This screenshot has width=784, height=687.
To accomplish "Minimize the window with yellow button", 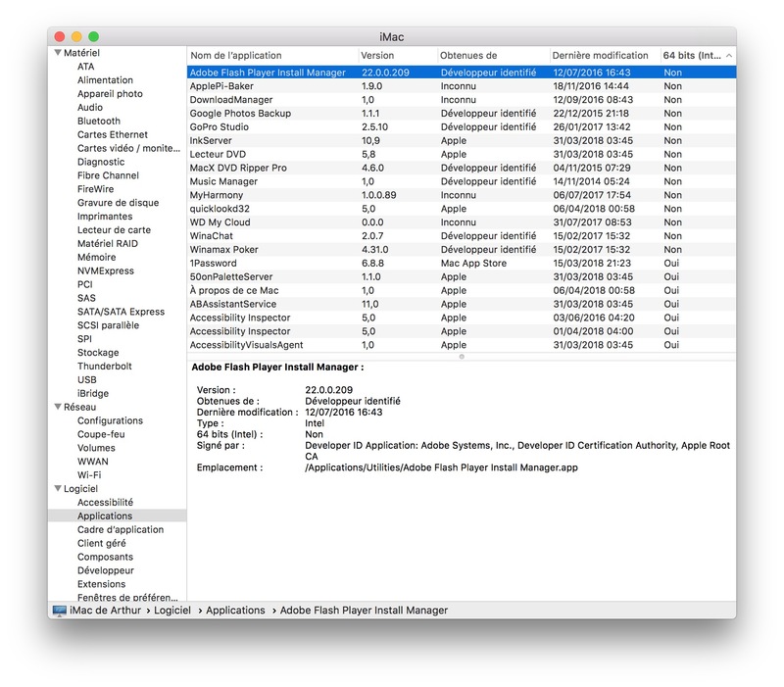I will point(76,36).
